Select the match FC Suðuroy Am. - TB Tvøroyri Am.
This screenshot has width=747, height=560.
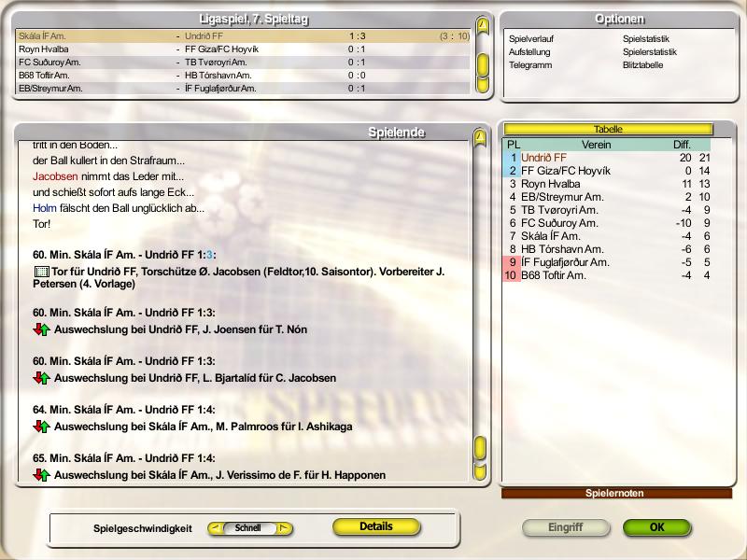(x=243, y=63)
